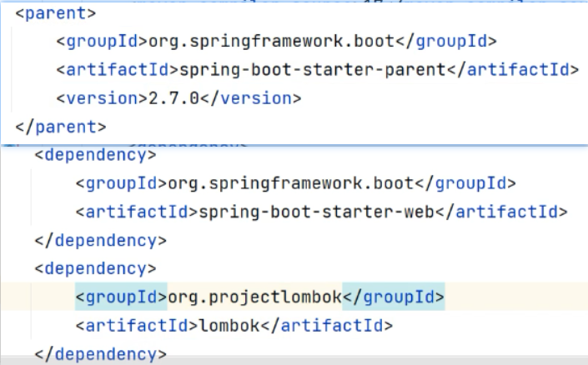Viewport: 588px width, 365px height.
Task: Click the highlighted org.projectlombok group value
Action: pos(254,297)
